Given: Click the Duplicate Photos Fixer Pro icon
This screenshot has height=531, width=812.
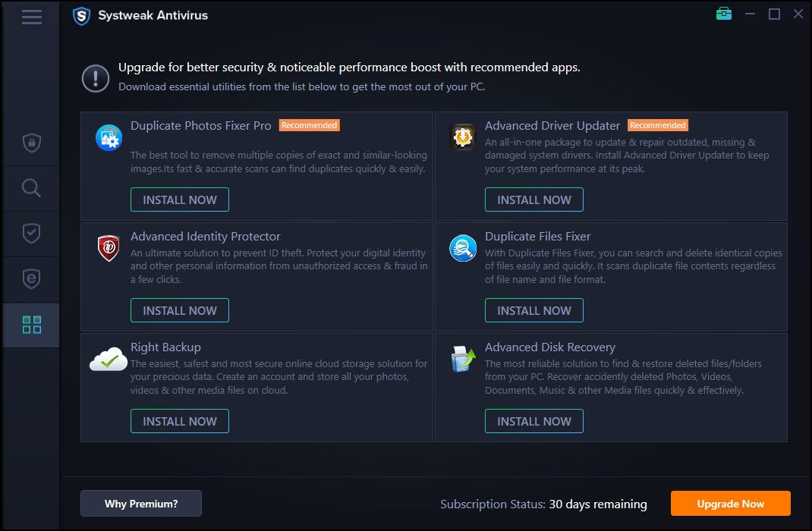Looking at the screenshot, I should (x=109, y=137).
